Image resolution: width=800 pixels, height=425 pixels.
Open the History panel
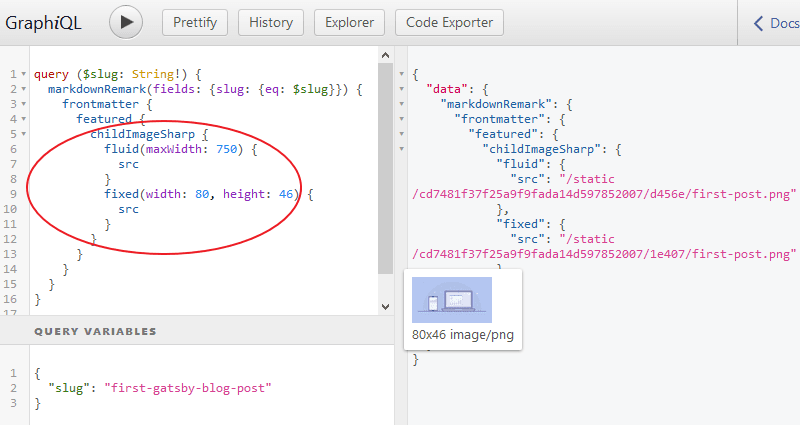coord(271,23)
